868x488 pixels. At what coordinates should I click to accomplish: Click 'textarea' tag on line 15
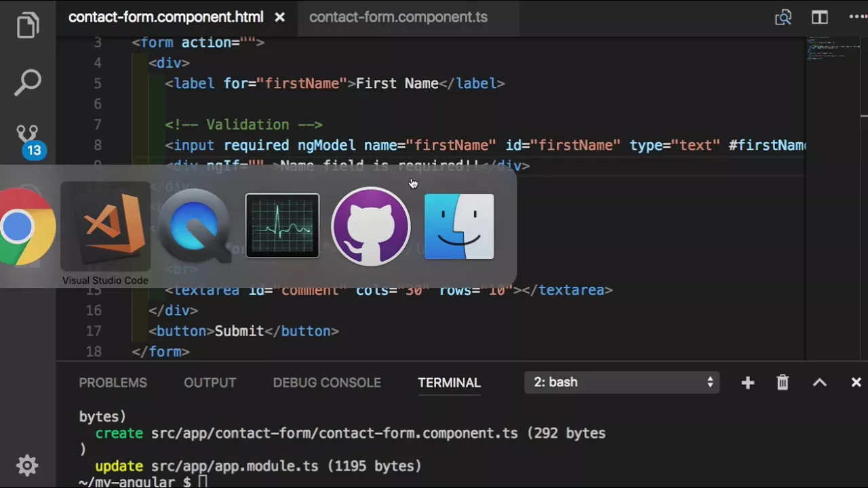[x=206, y=290]
